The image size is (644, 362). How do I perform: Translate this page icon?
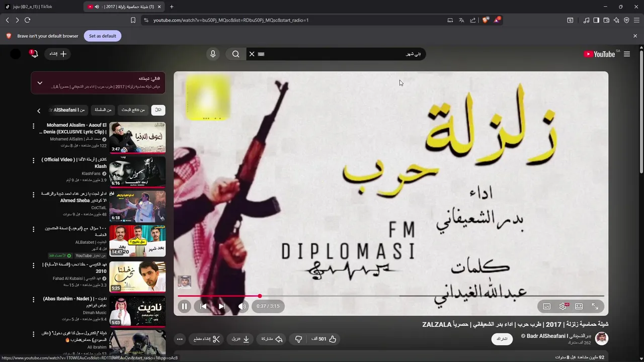tap(461, 20)
